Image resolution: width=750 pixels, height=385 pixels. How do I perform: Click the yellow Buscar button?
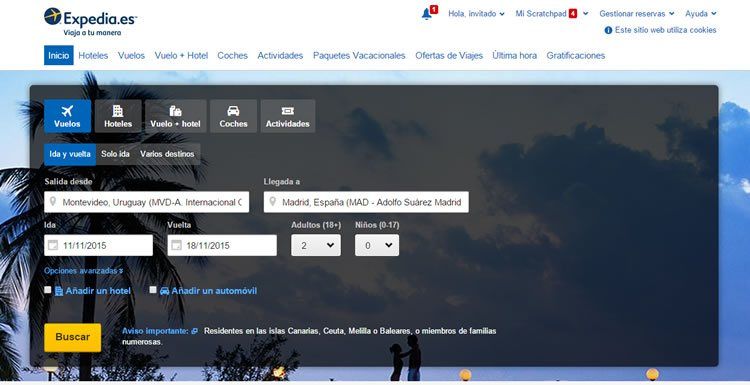tap(73, 337)
